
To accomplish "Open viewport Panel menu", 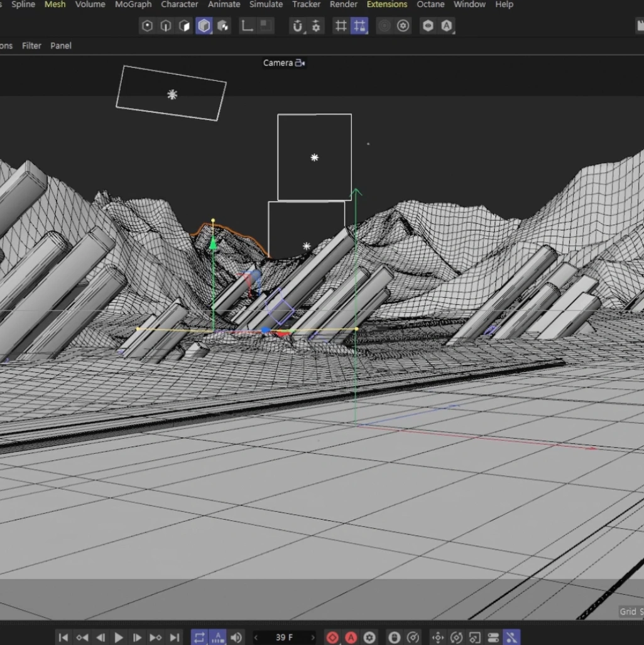I will [x=61, y=46].
